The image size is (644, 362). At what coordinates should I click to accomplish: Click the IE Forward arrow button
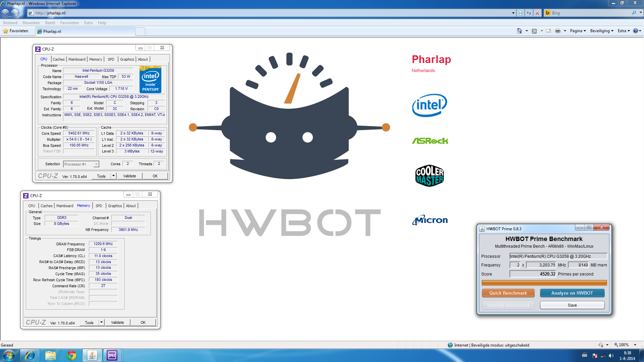point(15,13)
